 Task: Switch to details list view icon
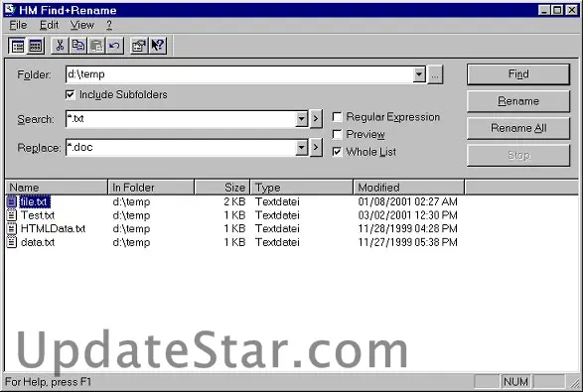[17, 46]
